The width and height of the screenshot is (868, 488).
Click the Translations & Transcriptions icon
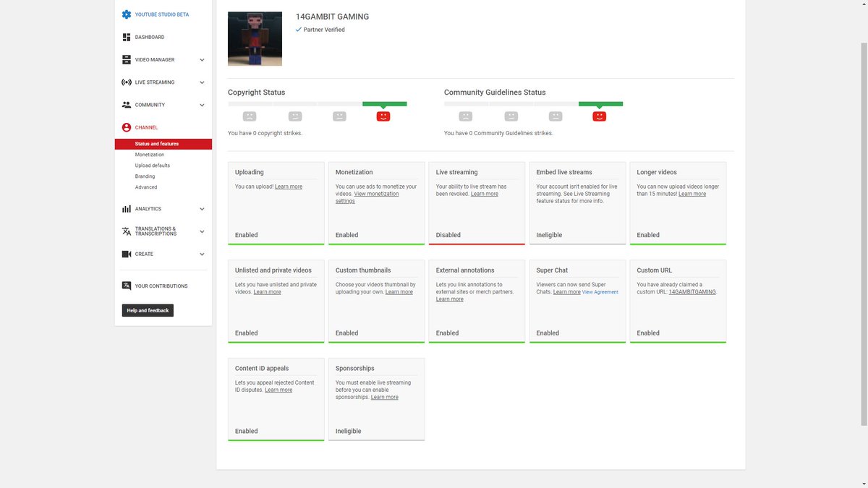[127, 231]
